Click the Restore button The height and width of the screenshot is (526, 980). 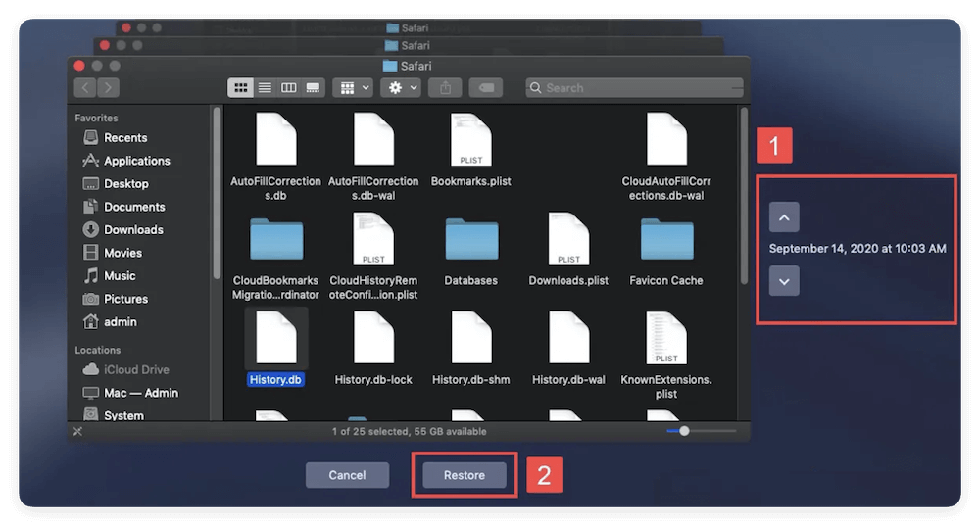(x=465, y=475)
